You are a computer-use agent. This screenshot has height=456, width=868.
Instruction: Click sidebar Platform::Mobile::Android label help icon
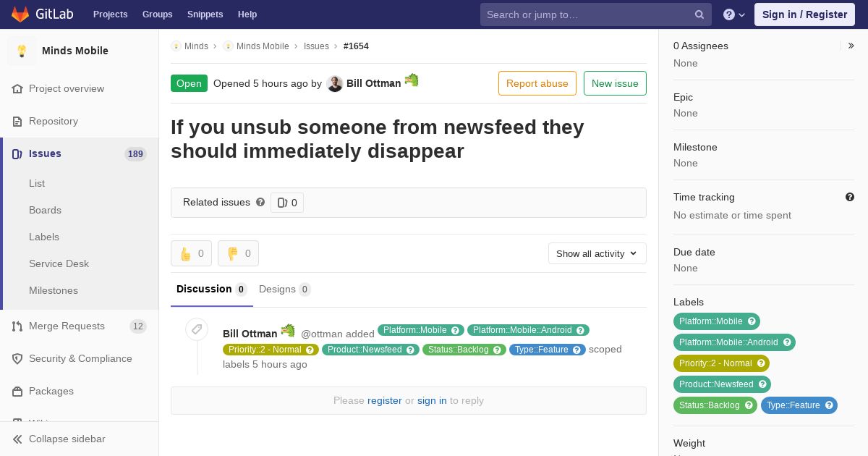click(x=787, y=342)
